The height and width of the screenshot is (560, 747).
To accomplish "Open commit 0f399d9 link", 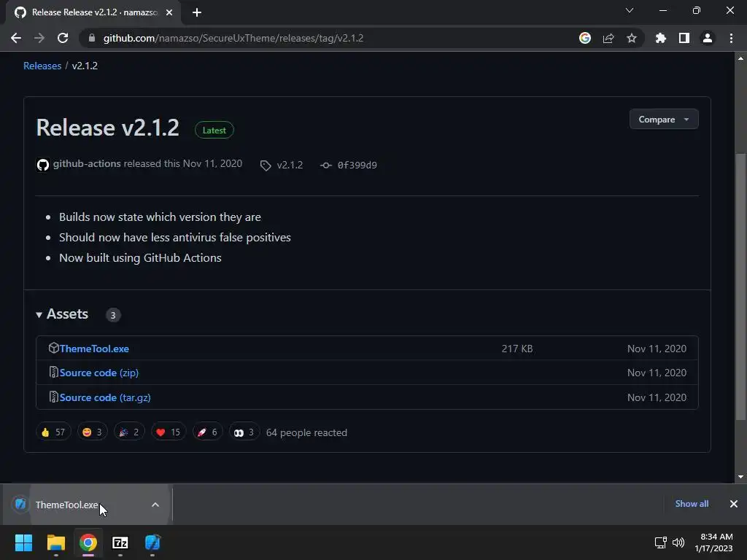I will 349,165.
